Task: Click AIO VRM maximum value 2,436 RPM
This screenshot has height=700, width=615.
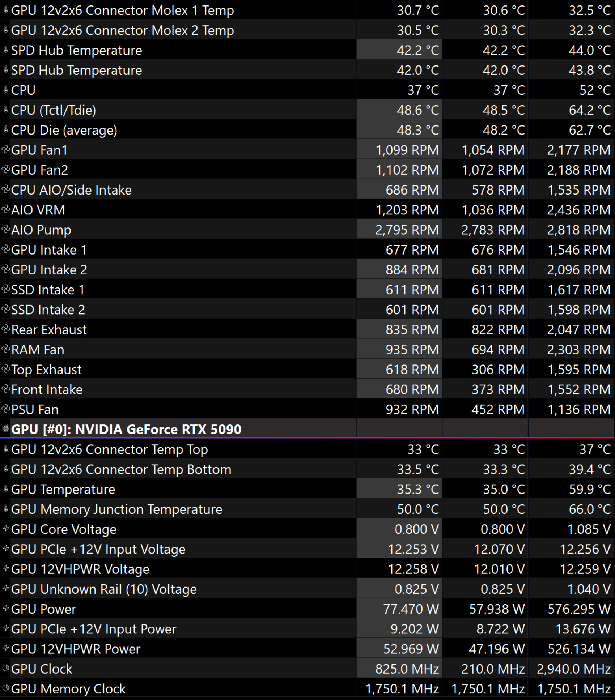Action: click(x=579, y=210)
